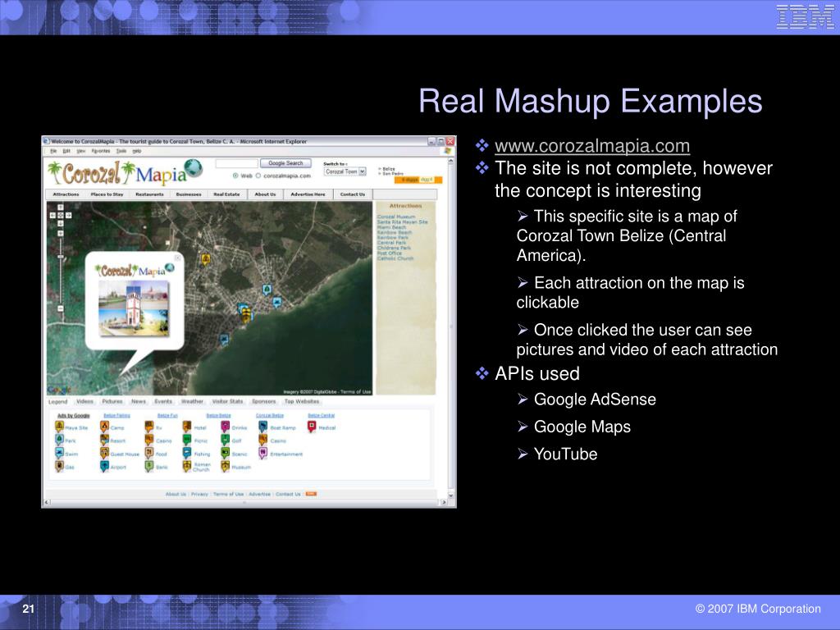Click the Terms of Use footer link
The height and width of the screenshot is (630, 840).
click(229, 494)
